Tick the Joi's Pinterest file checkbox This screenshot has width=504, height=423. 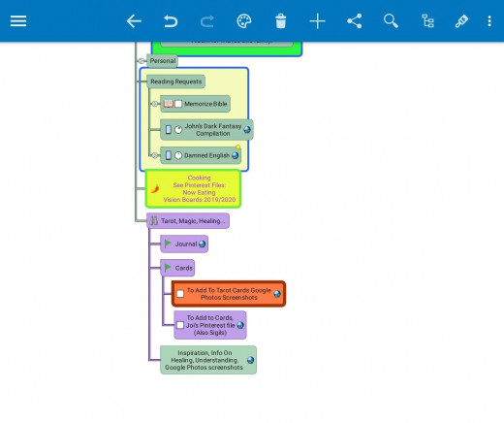pyautogui.click(x=180, y=325)
